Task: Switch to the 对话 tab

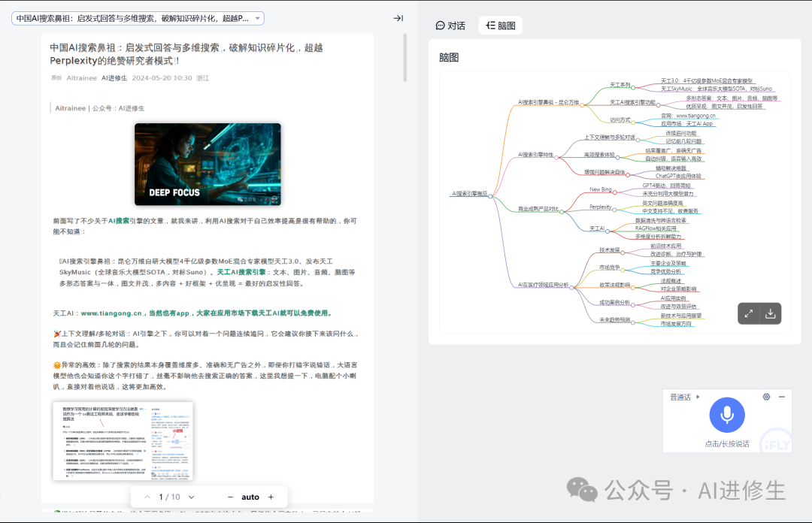Action: pos(450,26)
